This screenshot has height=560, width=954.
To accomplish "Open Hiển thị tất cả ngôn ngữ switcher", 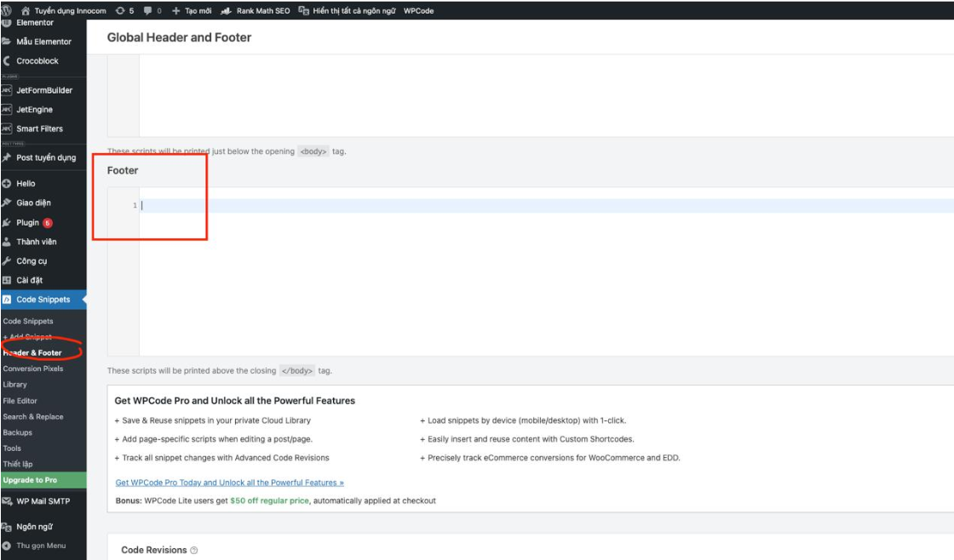I will click(x=348, y=11).
